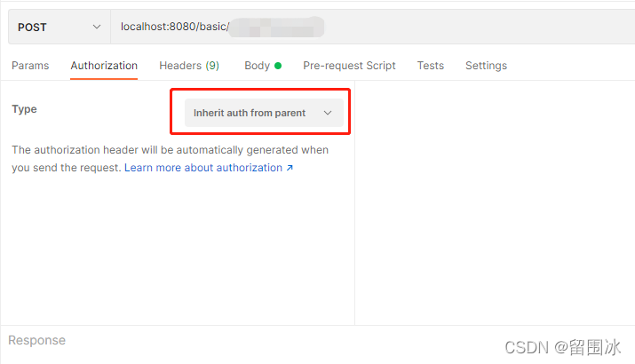Viewport: 635px width, 364px height.
Task: Click the request URL input field
Action: pos(373,28)
